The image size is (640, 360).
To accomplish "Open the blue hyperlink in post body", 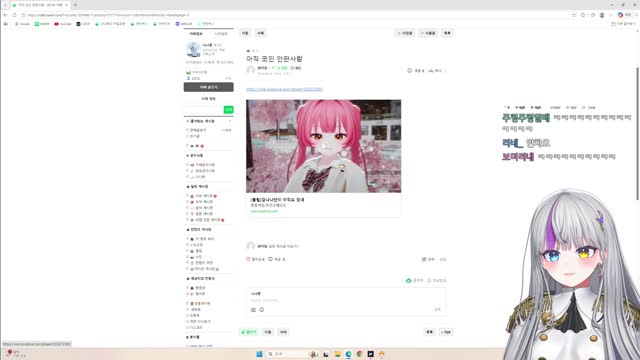I will pos(284,89).
